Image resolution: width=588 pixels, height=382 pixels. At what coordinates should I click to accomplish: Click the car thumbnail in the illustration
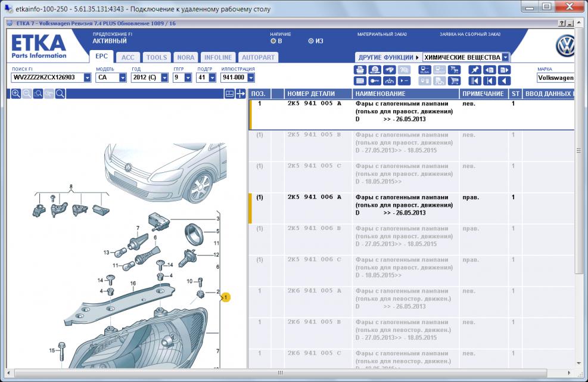tap(166, 173)
